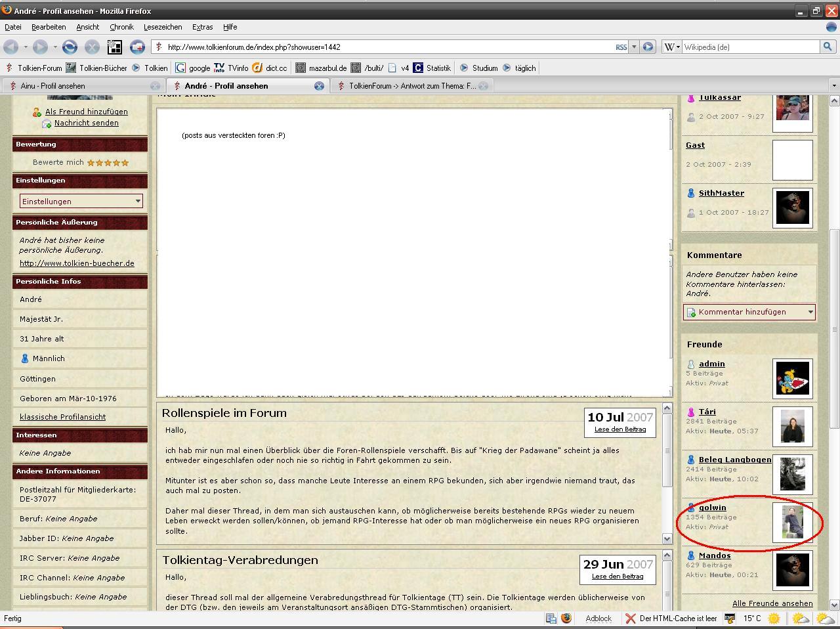Click the Als Freund hinzufügen link
The image size is (840, 629).
pyautogui.click(x=87, y=112)
